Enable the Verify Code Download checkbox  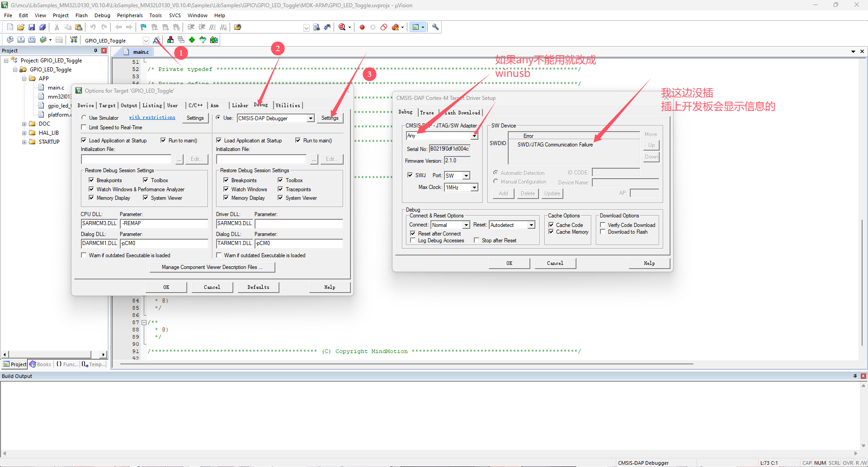point(603,225)
